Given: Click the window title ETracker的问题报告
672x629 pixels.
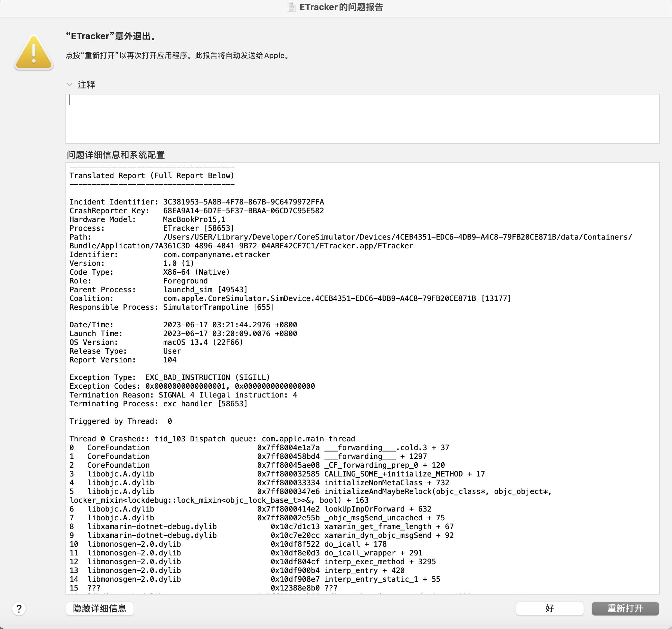Looking at the screenshot, I should coord(341,7).
